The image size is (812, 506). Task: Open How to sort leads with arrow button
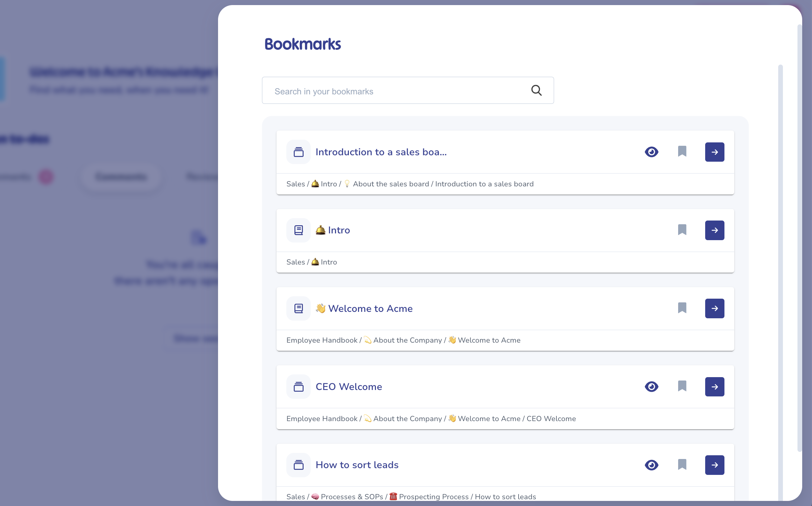point(714,465)
